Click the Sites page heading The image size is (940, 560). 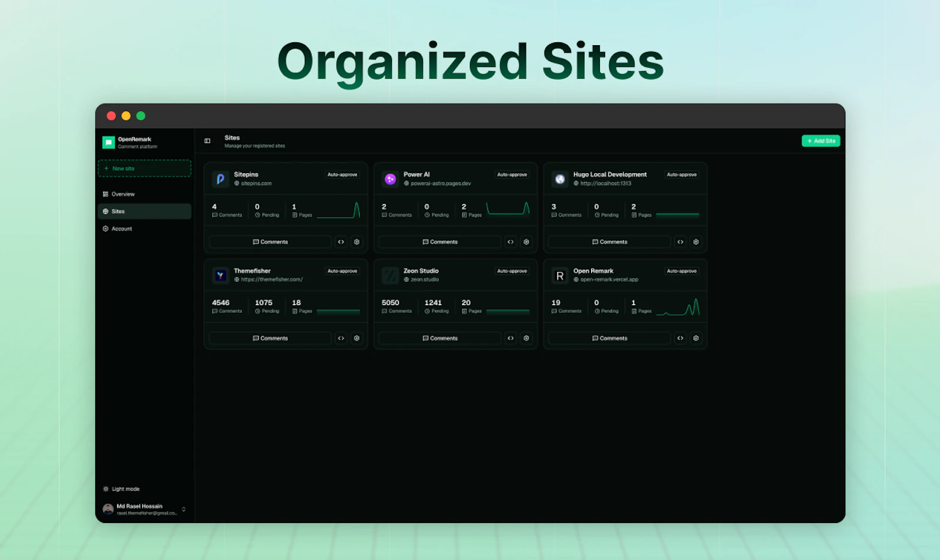(232, 138)
